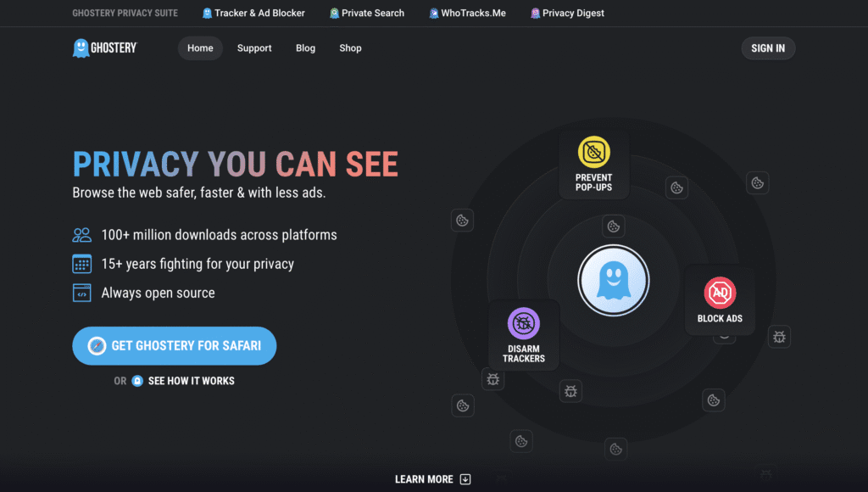Open the Shop navigation item
The height and width of the screenshot is (492, 868).
click(x=350, y=48)
